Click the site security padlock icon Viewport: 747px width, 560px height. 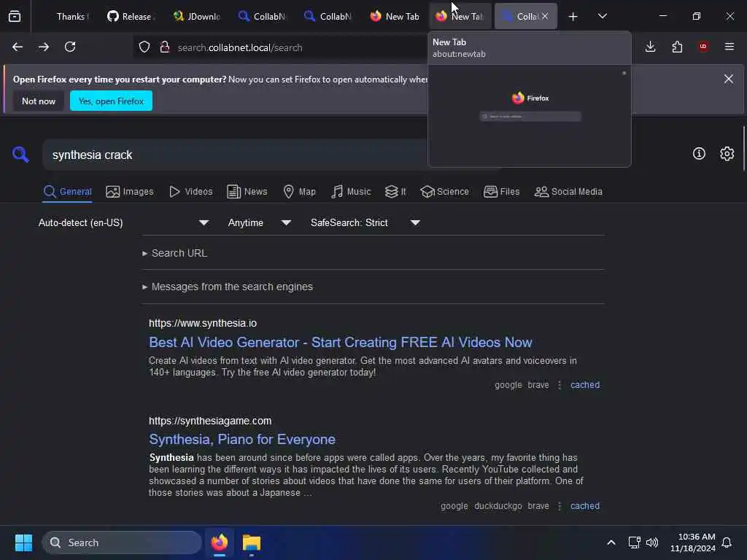165,47
